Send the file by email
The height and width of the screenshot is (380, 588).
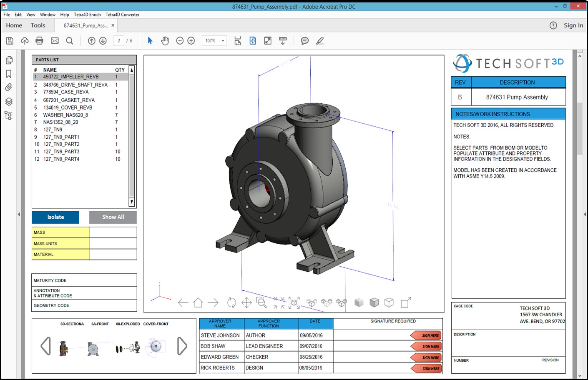point(55,41)
